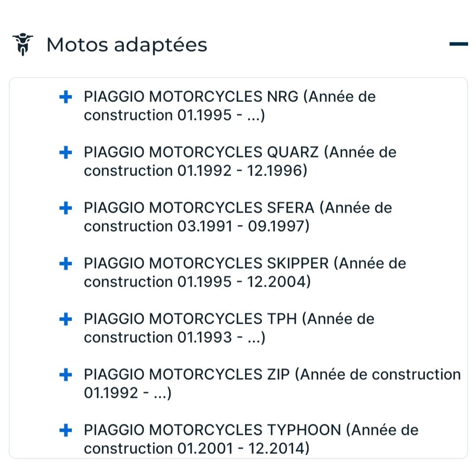Image resolution: width=476 pixels, height=468 pixels.
Task: Click the motorcycle icon beside Motos adaptées
Action: click(23, 45)
